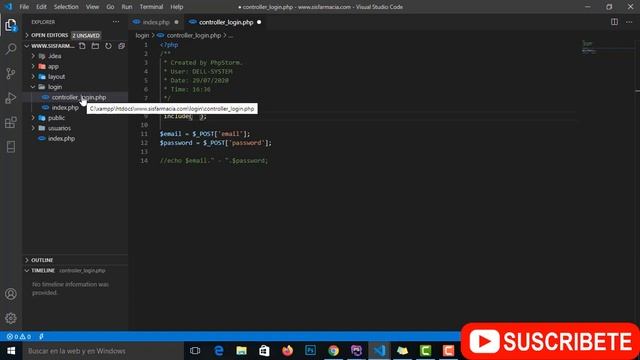Open explorer panel more actions ellipsis

pos(116,22)
